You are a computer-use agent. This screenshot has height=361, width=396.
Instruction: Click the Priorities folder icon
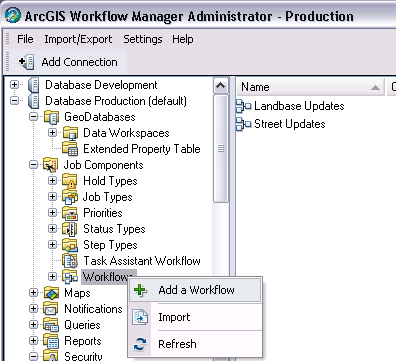point(70,213)
